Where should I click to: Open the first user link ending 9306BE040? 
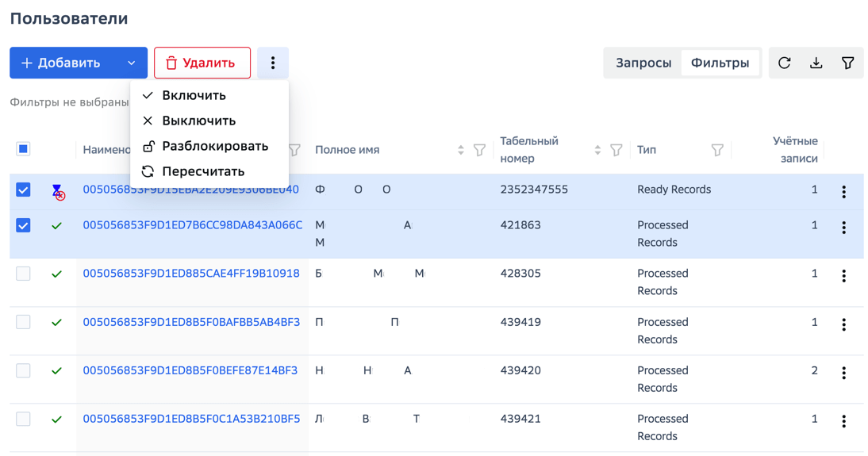pos(191,190)
